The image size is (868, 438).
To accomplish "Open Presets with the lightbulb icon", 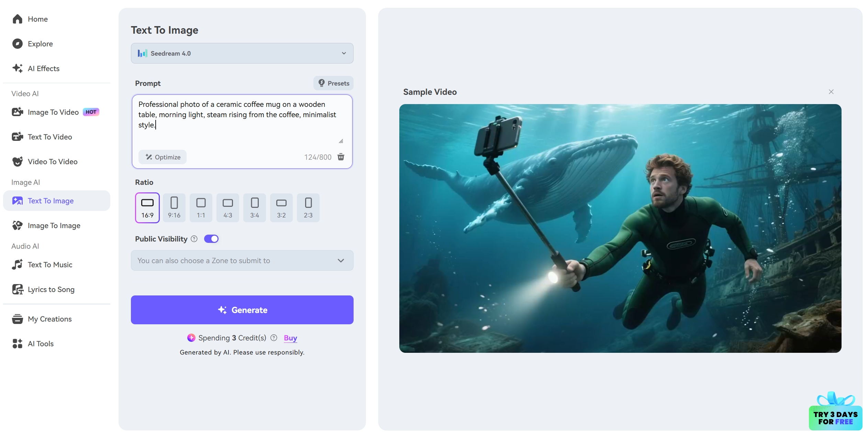I will click(x=333, y=83).
